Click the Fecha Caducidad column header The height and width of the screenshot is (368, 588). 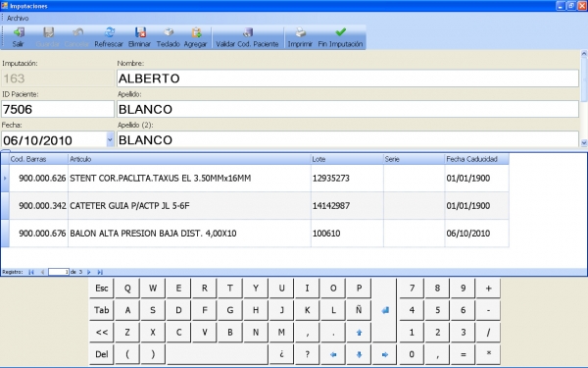point(477,159)
